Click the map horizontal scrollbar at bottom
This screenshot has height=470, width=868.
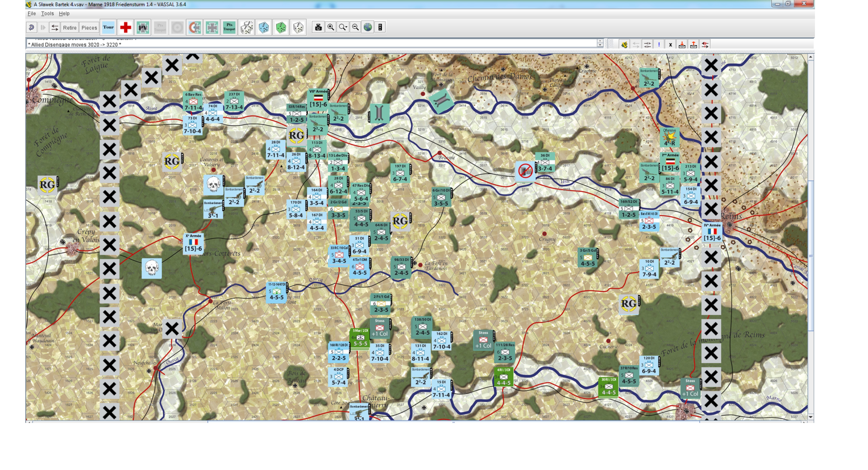pos(454,421)
